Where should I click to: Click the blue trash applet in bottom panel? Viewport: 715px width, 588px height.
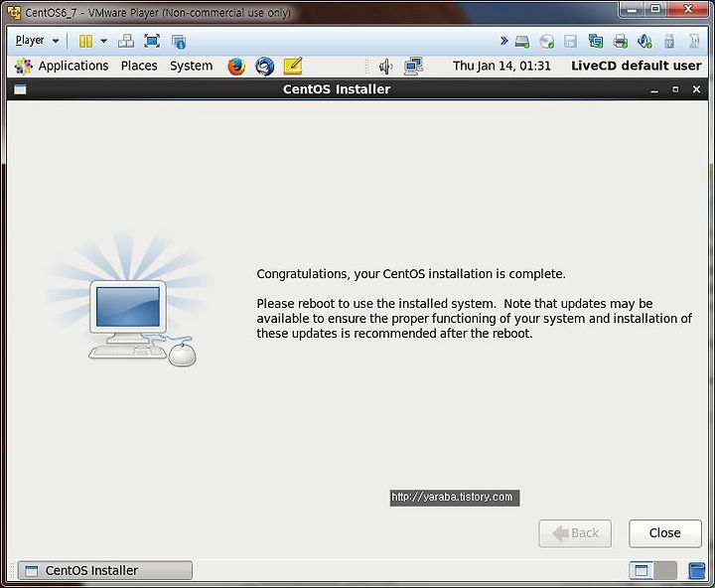coord(696,571)
